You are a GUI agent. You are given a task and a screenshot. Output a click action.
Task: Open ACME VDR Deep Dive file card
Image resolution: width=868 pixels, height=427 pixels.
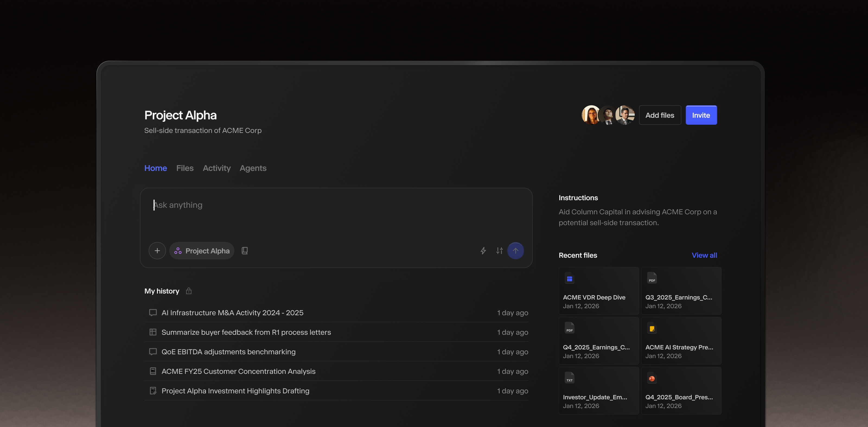click(598, 291)
